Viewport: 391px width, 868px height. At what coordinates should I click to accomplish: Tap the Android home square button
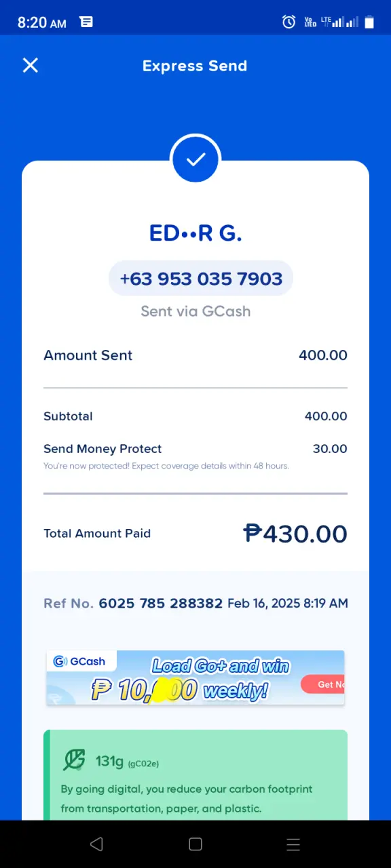click(x=195, y=844)
